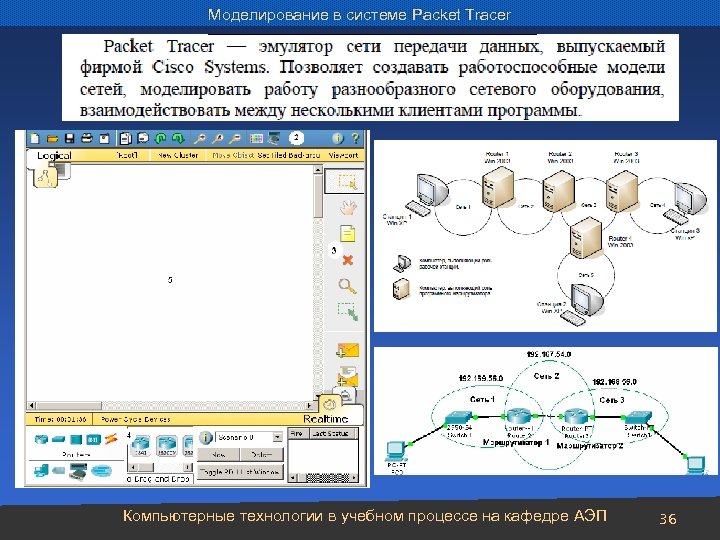Screen dimensions: 720x540
Task: Click the workspace horizontal scrollbar left arrow
Action: coord(31,405)
